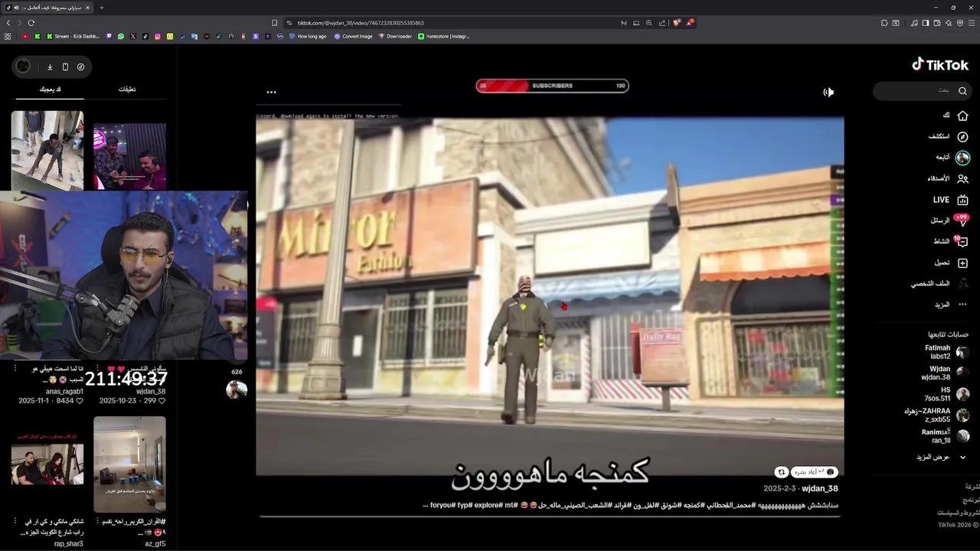Click the video download arrow icon
Screen dimensions: 980x551
click(50, 67)
